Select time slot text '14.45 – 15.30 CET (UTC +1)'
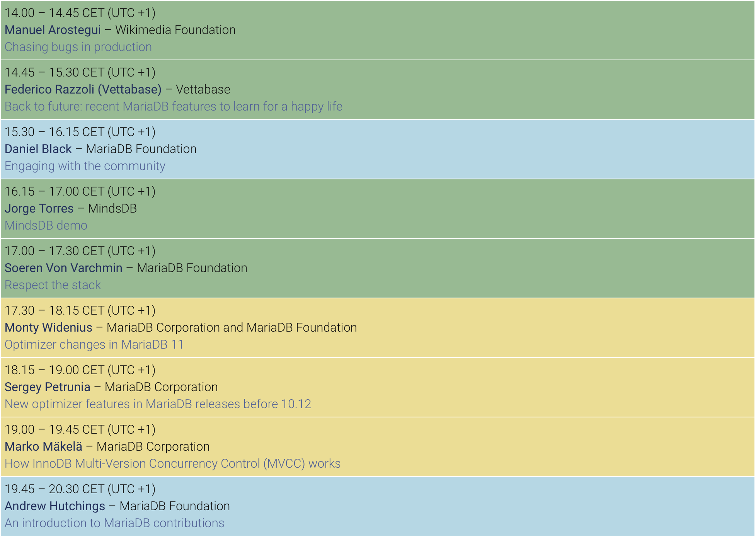The height and width of the screenshot is (538, 756). (80, 73)
